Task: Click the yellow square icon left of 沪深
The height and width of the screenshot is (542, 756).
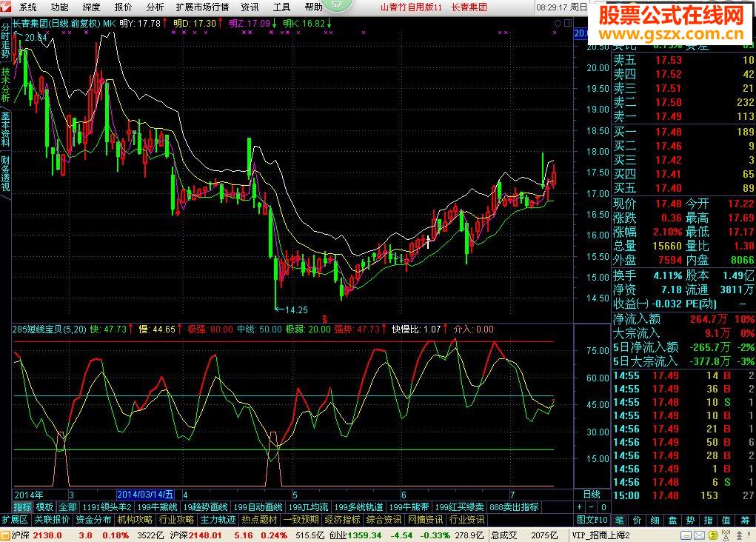Action: coord(5,535)
